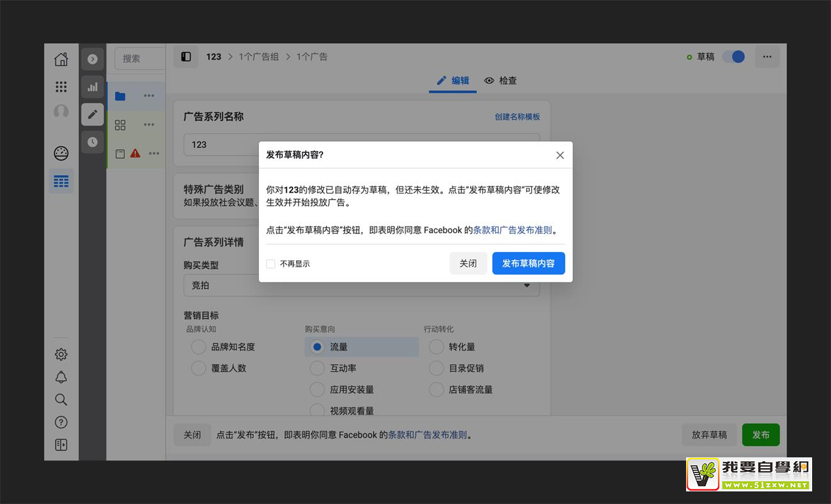This screenshot has width=831, height=504.
Task: Click the blue 发布草稿内容 button
Action: [x=528, y=263]
